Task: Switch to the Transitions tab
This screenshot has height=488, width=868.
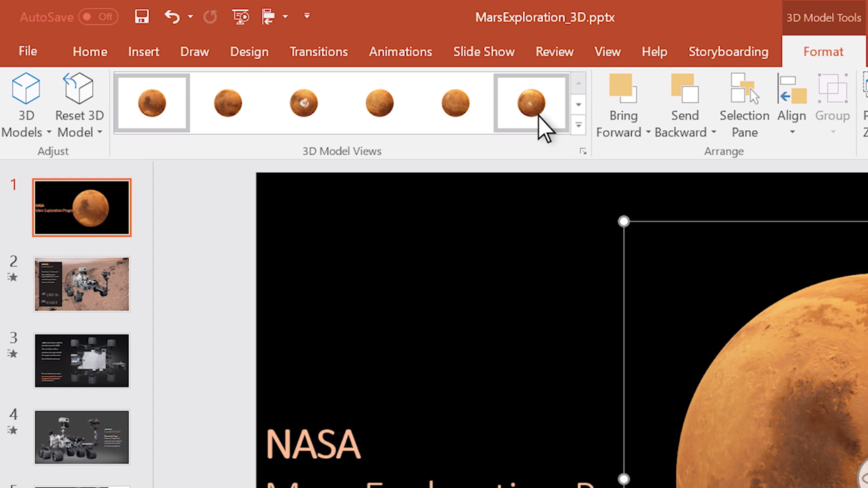Action: click(x=319, y=52)
